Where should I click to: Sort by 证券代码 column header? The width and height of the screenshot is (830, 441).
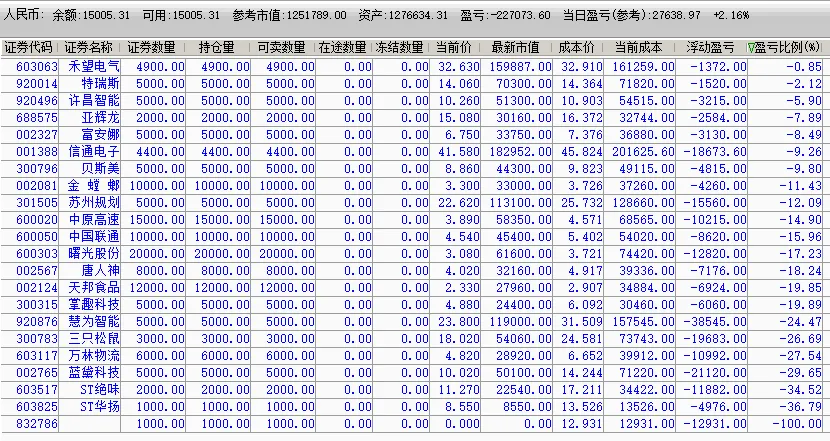pyautogui.click(x=29, y=48)
